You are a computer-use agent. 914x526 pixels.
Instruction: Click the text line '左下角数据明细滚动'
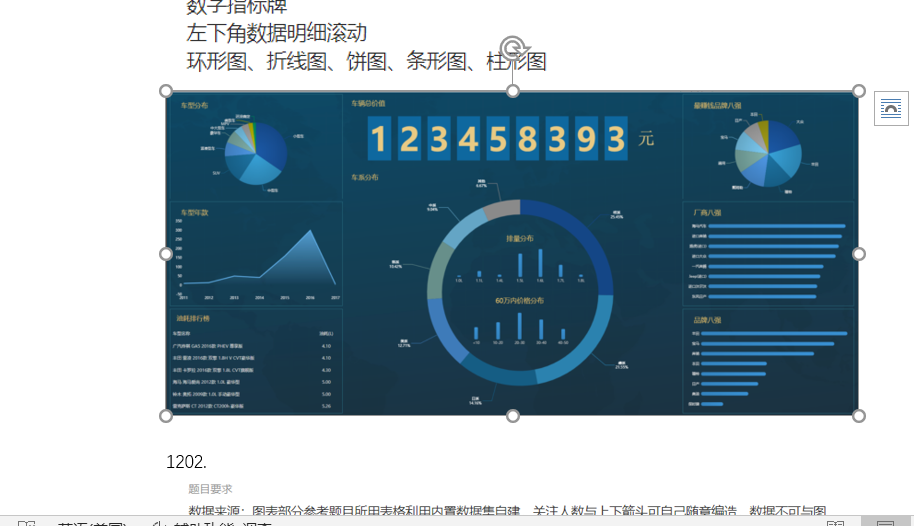[x=276, y=33]
